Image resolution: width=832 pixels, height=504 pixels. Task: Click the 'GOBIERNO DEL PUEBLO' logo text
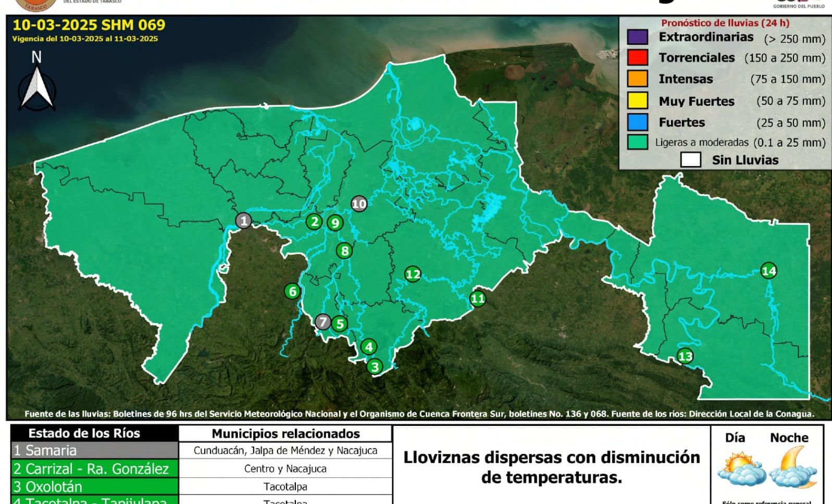point(799,6)
